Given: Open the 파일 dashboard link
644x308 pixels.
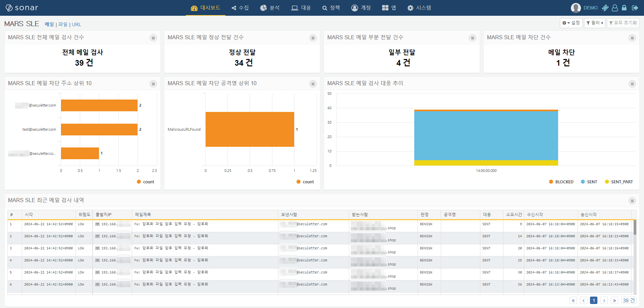Looking at the screenshot, I should [63, 24].
